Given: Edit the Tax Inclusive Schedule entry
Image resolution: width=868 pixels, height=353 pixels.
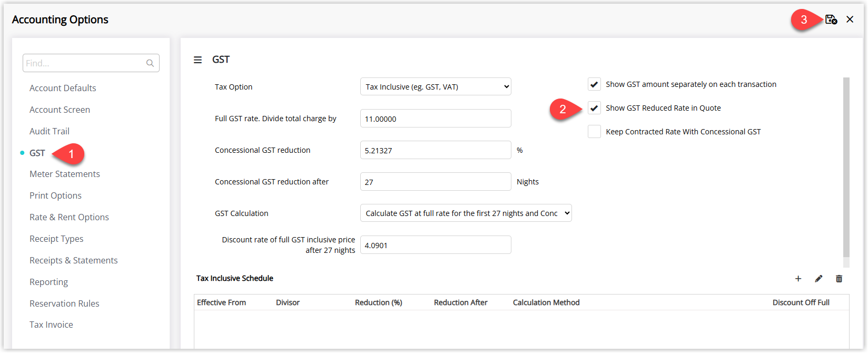Looking at the screenshot, I should (x=818, y=279).
